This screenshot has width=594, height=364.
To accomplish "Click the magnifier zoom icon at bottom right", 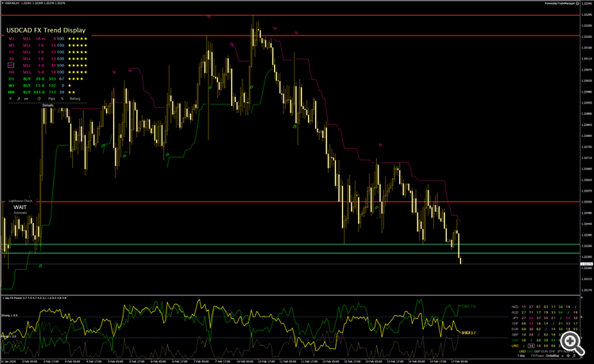I will coord(572,344).
